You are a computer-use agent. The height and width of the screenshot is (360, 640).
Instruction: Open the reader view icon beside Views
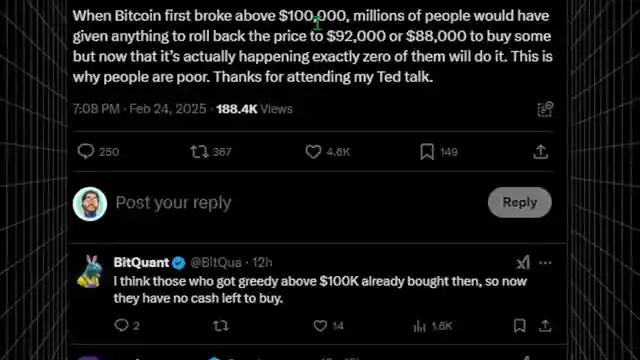pyautogui.click(x=545, y=109)
